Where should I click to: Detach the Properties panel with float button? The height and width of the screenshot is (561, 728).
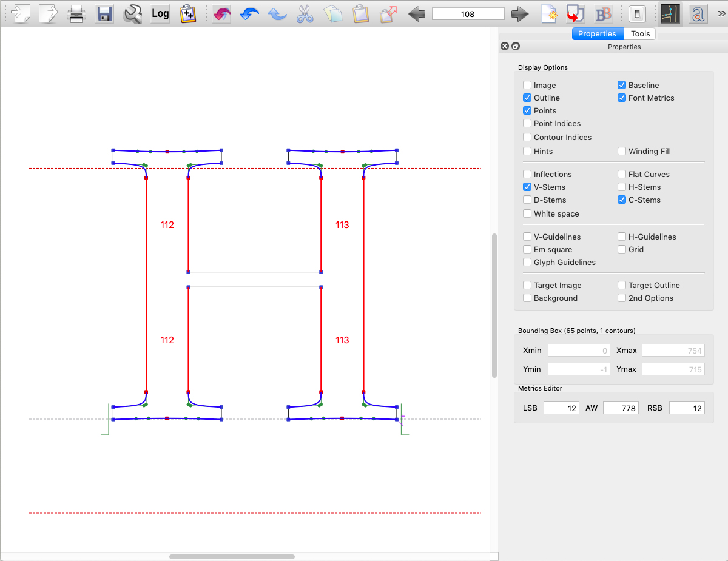point(515,46)
